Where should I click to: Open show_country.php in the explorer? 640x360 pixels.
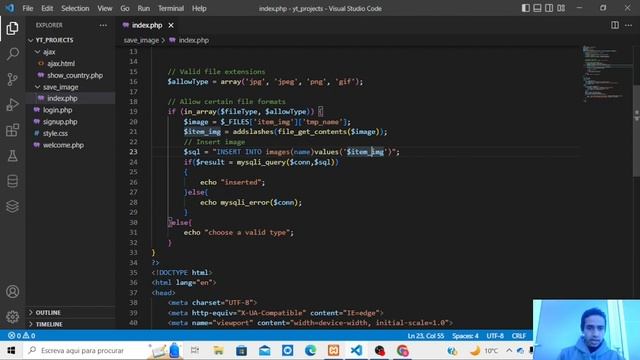click(x=75, y=76)
